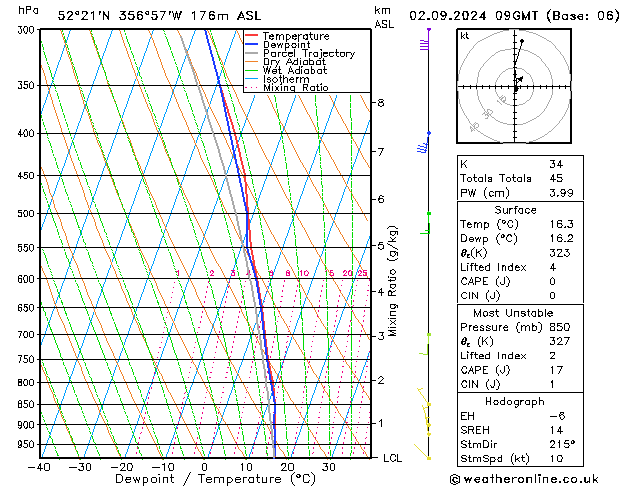Click the hodograph circular wind plot
629x486 pixels.
click(516, 87)
